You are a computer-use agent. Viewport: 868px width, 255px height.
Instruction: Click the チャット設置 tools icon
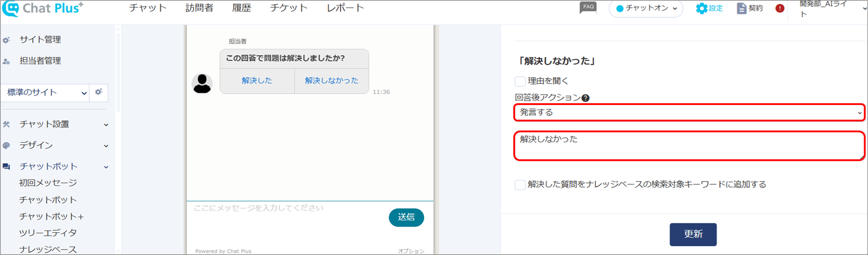(x=6, y=124)
